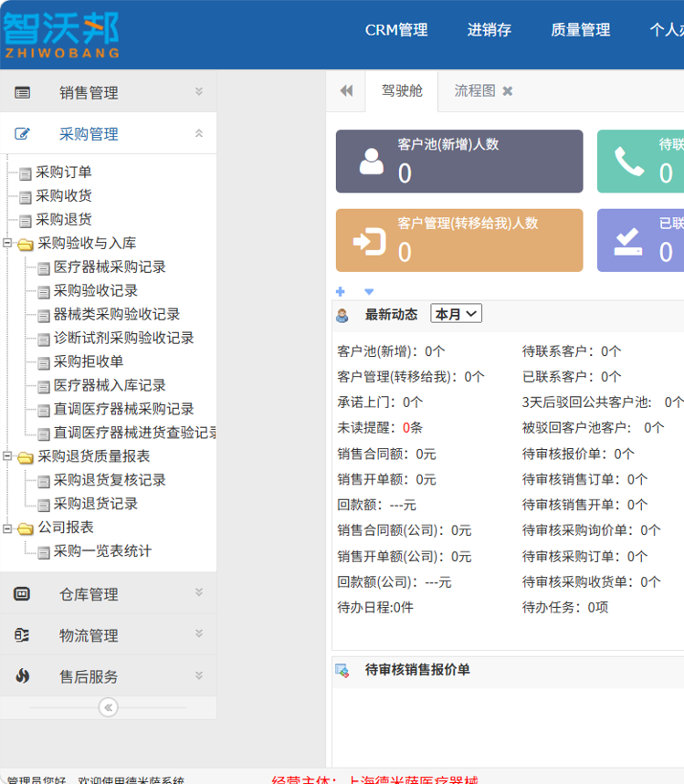
Task: Open 直调医疗器械采购记录
Action: pyautogui.click(x=123, y=409)
